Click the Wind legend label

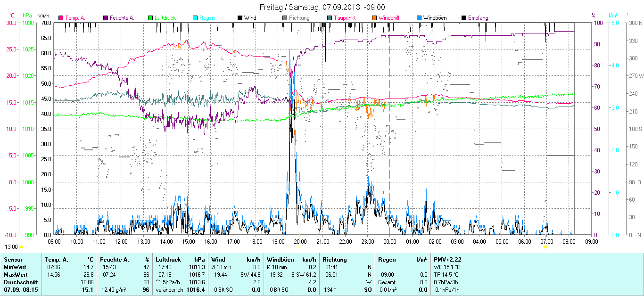coord(250,18)
